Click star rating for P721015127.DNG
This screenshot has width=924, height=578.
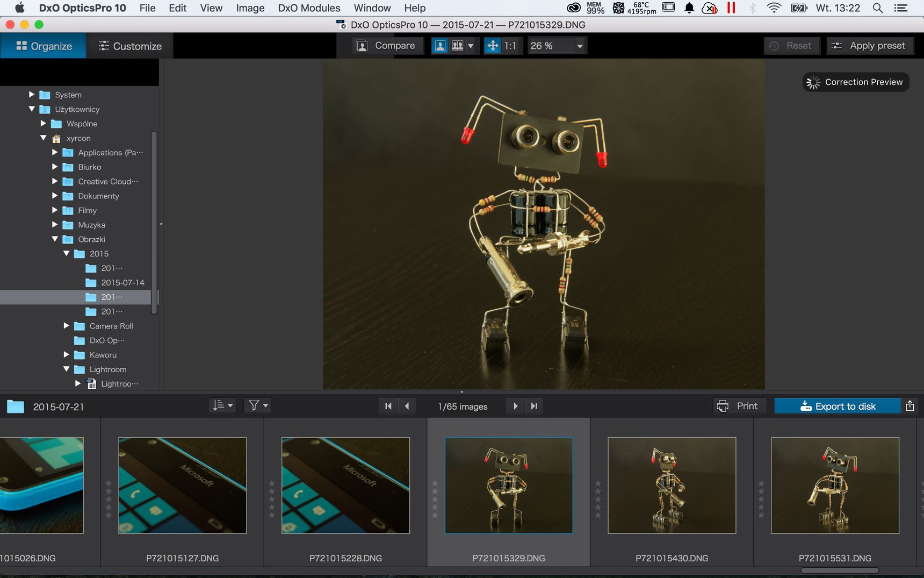(x=109, y=499)
